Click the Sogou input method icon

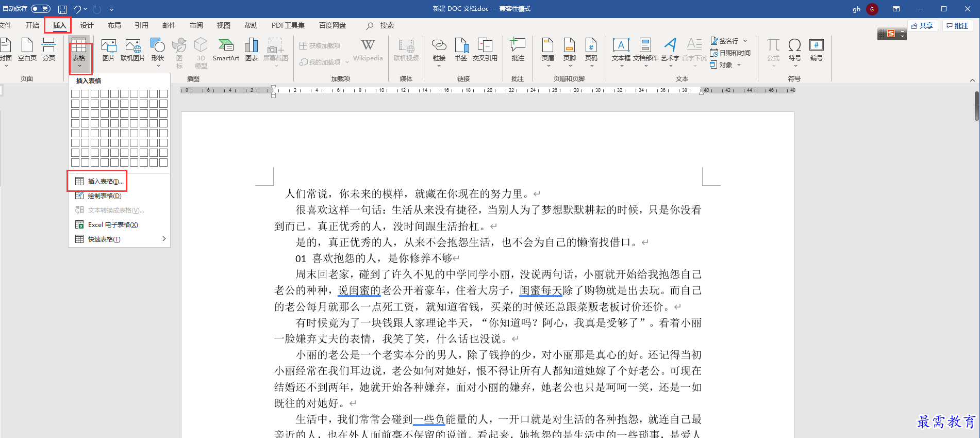coord(891,34)
